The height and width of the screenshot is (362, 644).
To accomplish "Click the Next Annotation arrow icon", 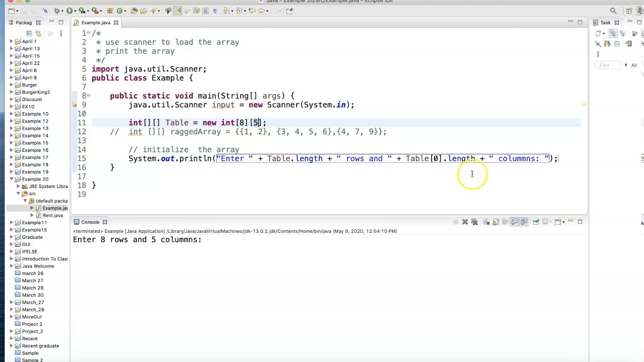I will click(226, 11).
